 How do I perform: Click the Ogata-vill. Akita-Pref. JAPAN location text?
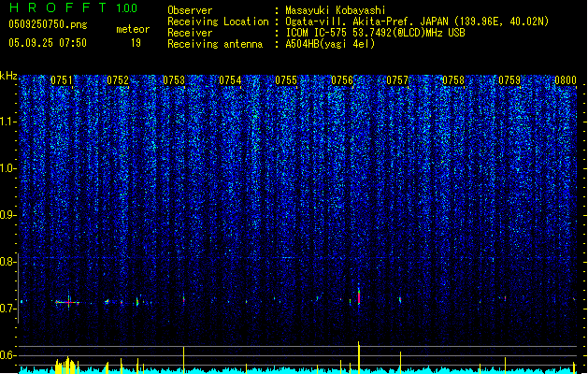417,22
